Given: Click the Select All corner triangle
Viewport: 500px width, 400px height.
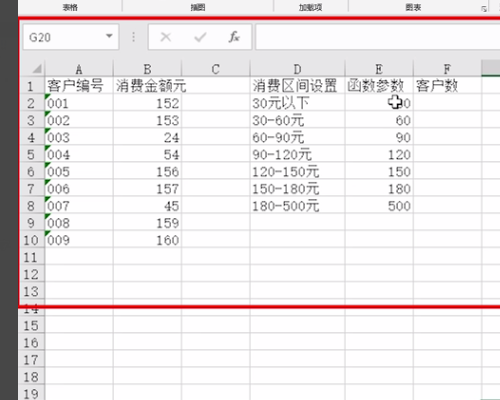Looking at the screenshot, I should click(37, 69).
